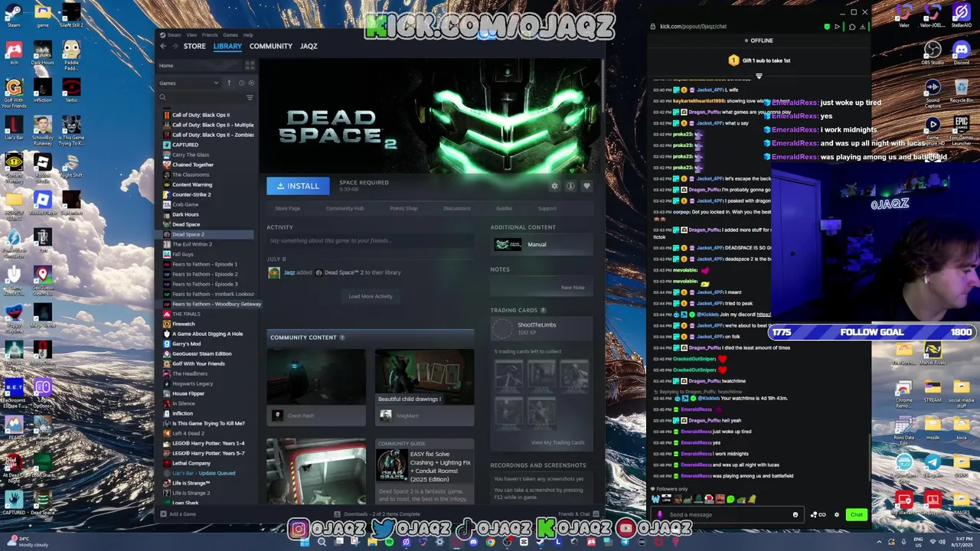
Task: Open the Guides tab
Action: [504, 208]
